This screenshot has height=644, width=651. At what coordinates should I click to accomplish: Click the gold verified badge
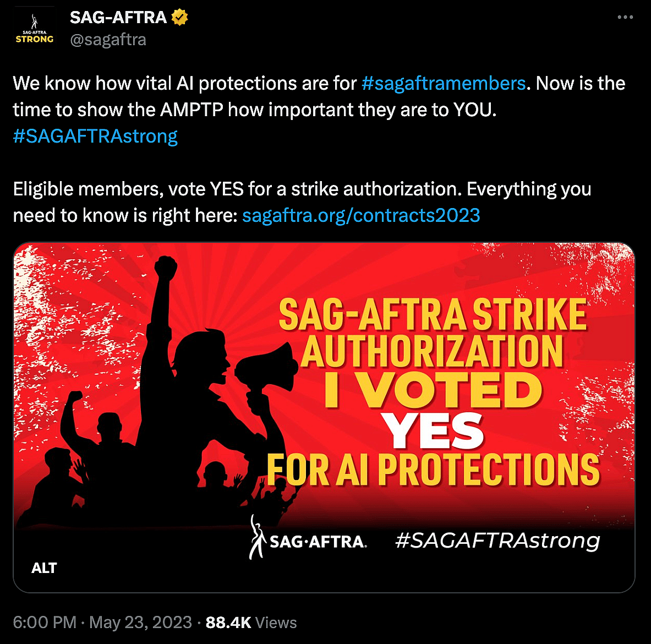(x=179, y=18)
